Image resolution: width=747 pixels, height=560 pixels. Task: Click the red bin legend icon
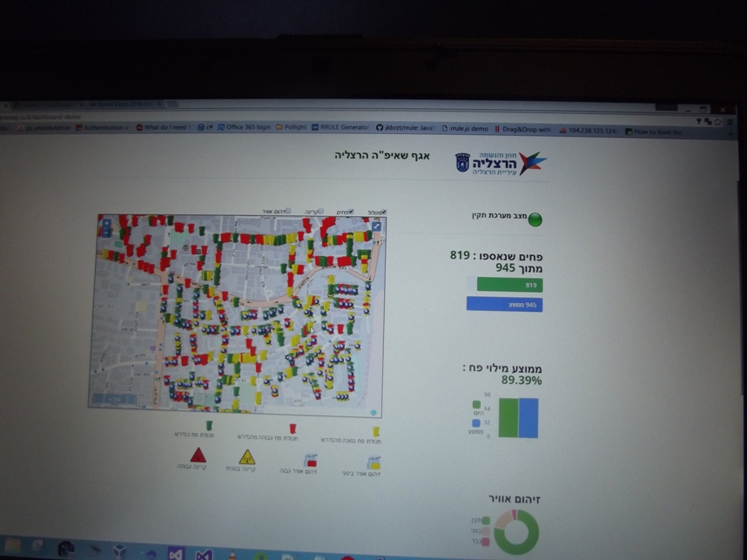coord(293,427)
